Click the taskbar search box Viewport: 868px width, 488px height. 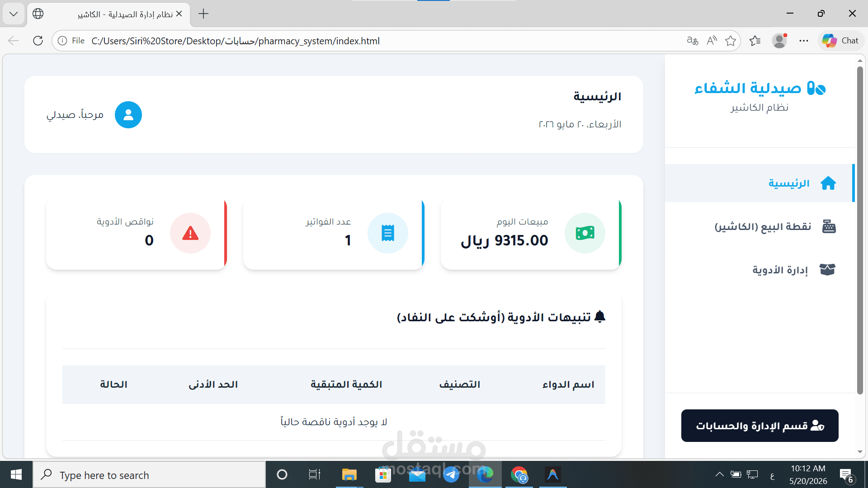click(149, 475)
